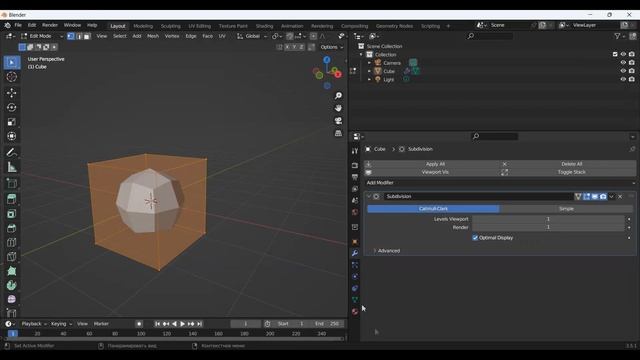Select the Move tool

point(11,93)
